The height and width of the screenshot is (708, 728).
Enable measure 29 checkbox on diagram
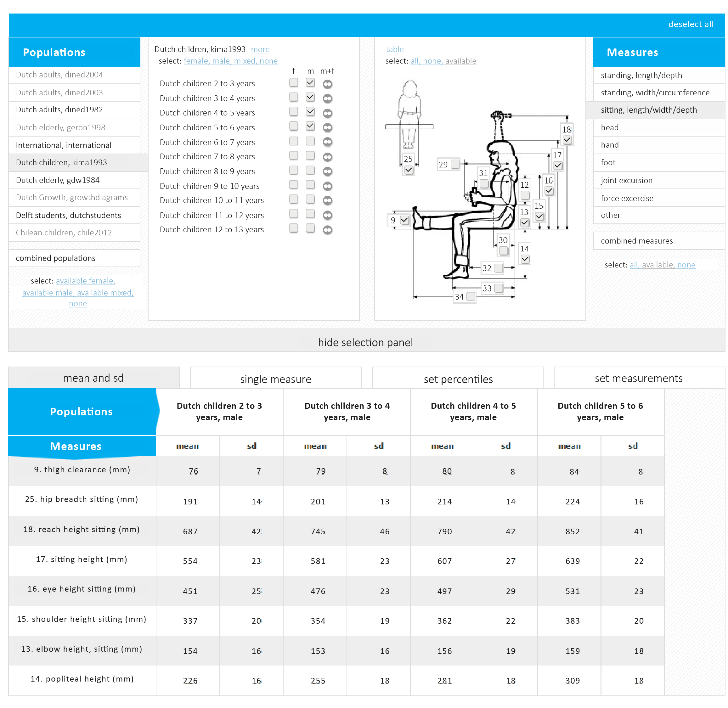click(454, 164)
